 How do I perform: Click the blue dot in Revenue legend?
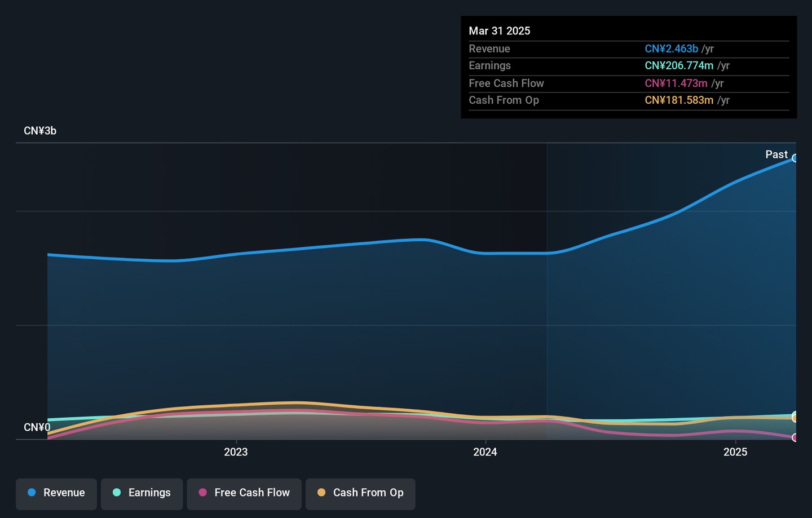pyautogui.click(x=32, y=493)
